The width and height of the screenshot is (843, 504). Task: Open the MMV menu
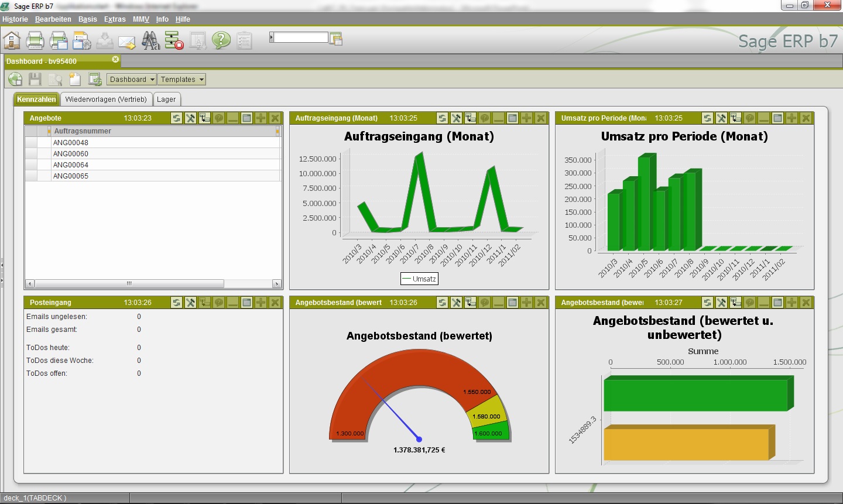click(x=141, y=19)
